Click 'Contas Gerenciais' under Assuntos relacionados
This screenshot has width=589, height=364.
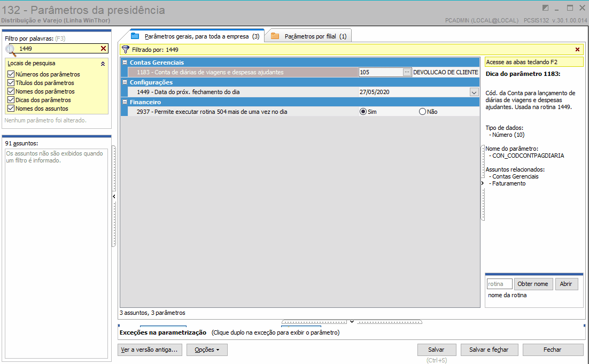515,176
